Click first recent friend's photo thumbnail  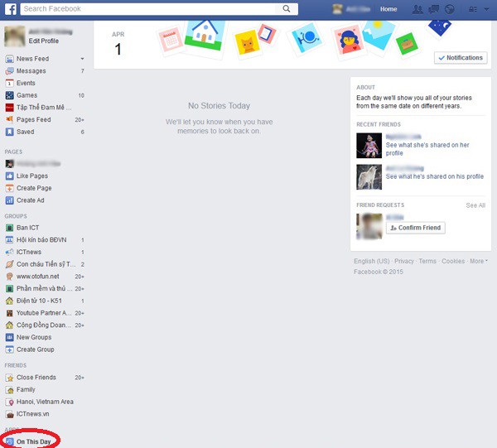(369, 146)
